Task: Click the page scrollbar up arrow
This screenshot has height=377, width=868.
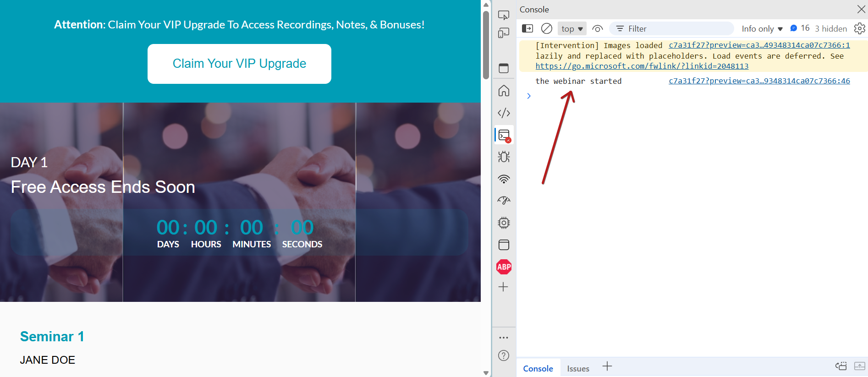Action: (486, 5)
